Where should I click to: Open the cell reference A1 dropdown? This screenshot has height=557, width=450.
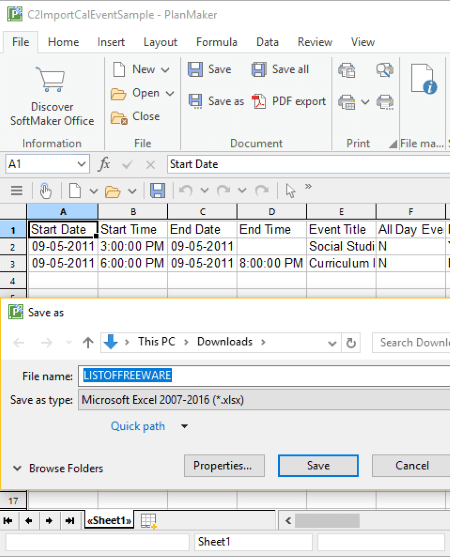click(x=81, y=164)
